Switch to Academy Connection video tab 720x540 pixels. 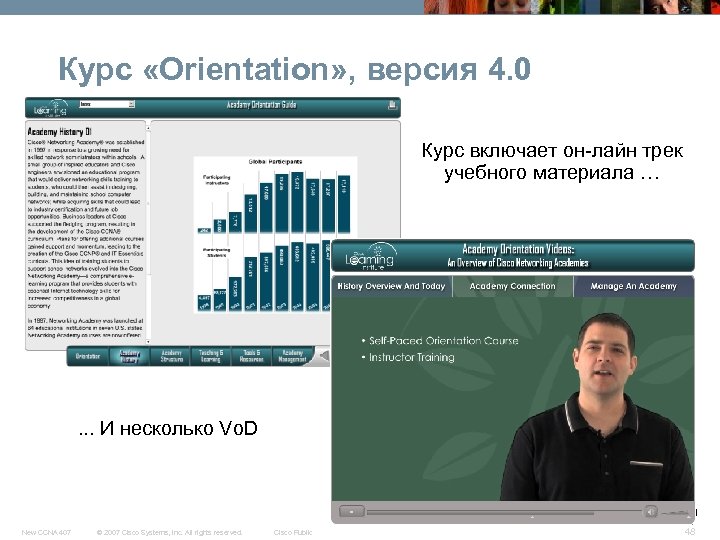[512, 286]
